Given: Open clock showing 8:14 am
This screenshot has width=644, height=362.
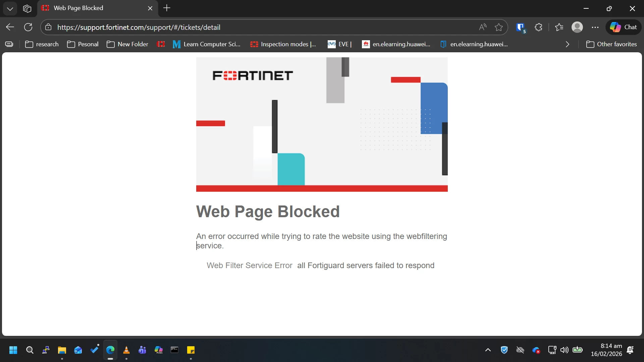Looking at the screenshot, I should coord(606,350).
